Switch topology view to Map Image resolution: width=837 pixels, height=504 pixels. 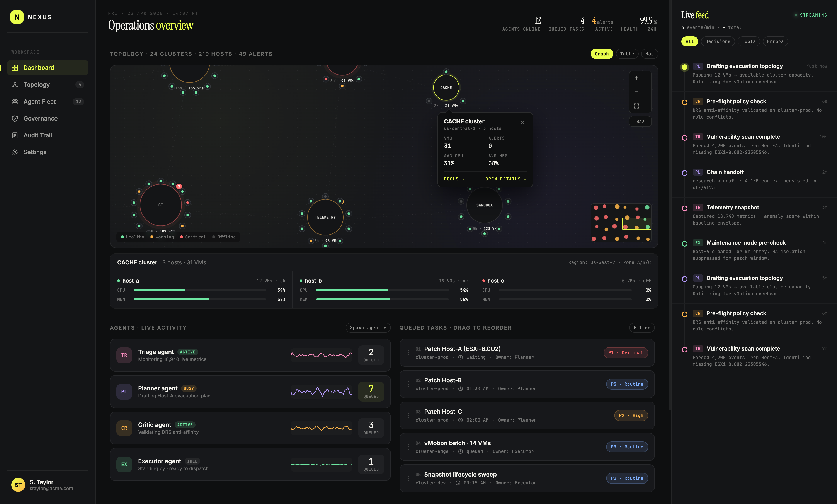tap(649, 54)
